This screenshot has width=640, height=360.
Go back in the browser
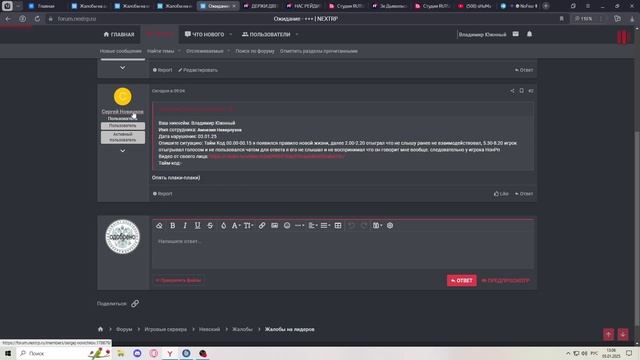(8, 19)
